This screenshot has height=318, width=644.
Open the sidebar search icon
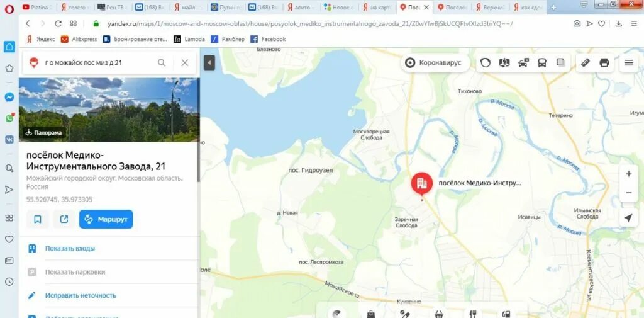9,168
